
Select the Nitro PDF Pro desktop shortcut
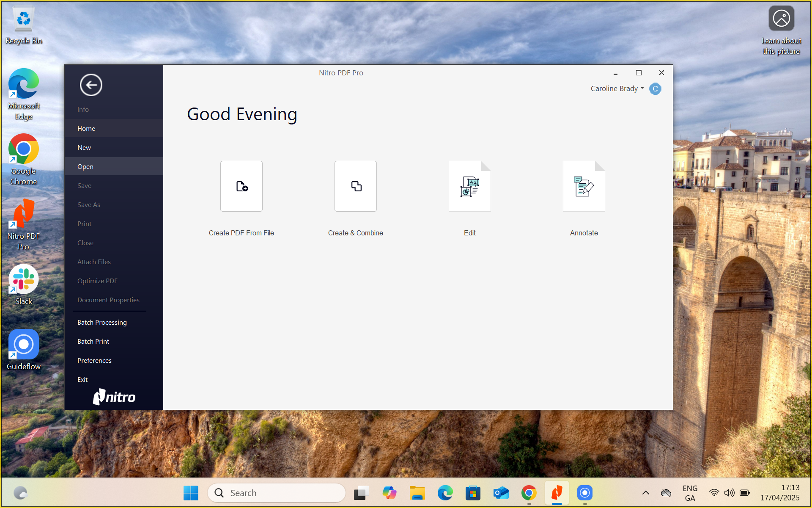(x=24, y=225)
